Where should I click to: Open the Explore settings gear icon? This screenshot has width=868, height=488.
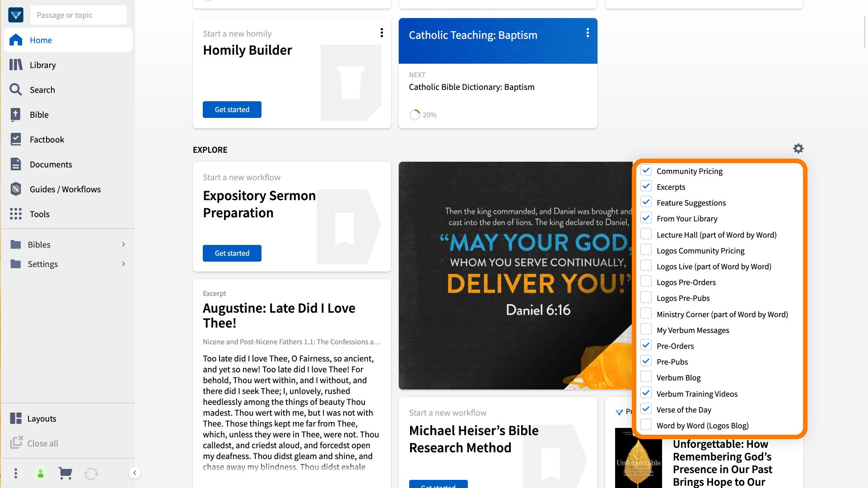point(798,149)
